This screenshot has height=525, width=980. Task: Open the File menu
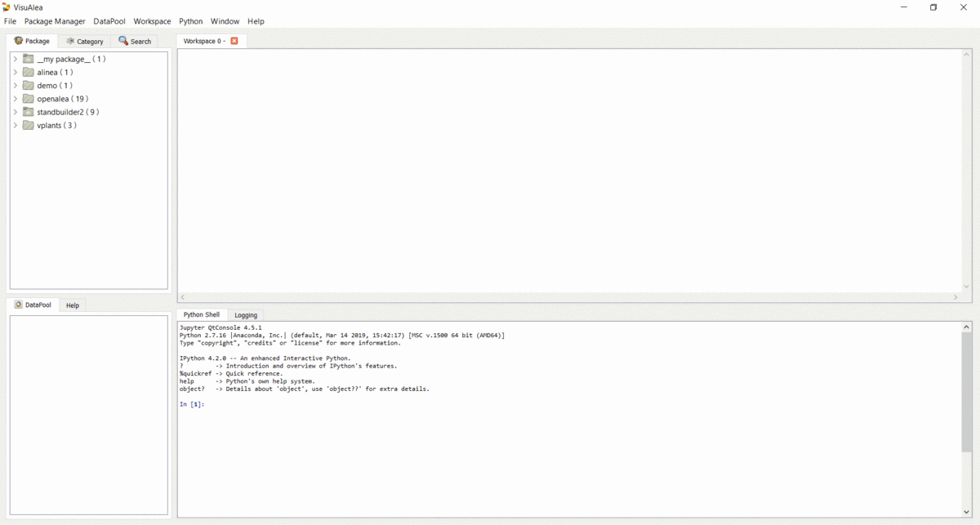pyautogui.click(x=10, y=21)
